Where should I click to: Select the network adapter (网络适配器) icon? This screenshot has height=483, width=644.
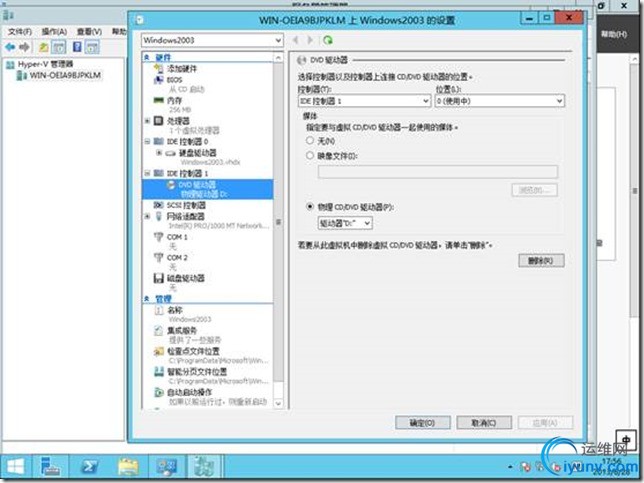point(159,216)
